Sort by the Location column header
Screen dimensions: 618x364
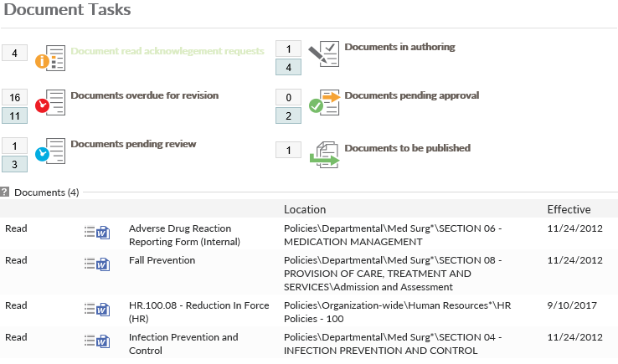pos(305,209)
